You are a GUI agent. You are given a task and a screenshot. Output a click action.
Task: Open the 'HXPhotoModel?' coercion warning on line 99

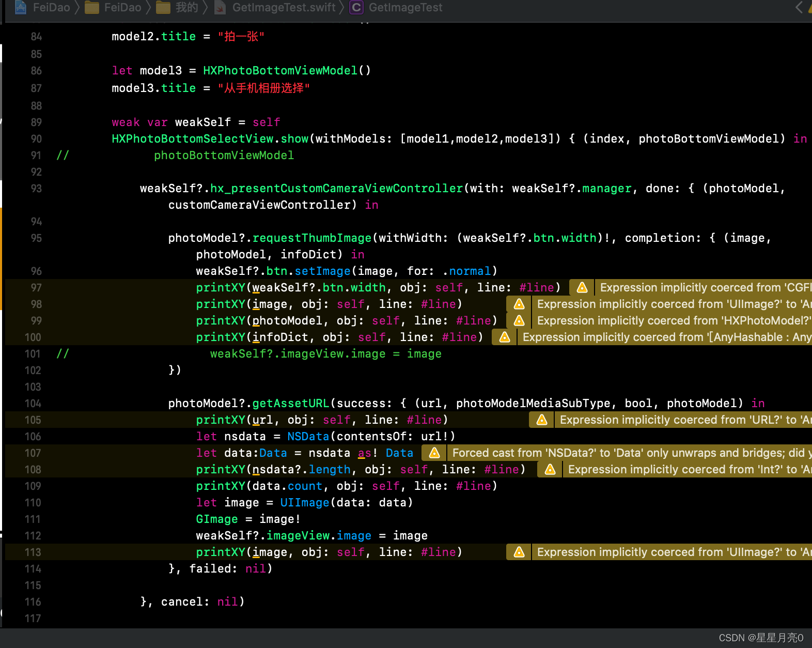[672, 320]
